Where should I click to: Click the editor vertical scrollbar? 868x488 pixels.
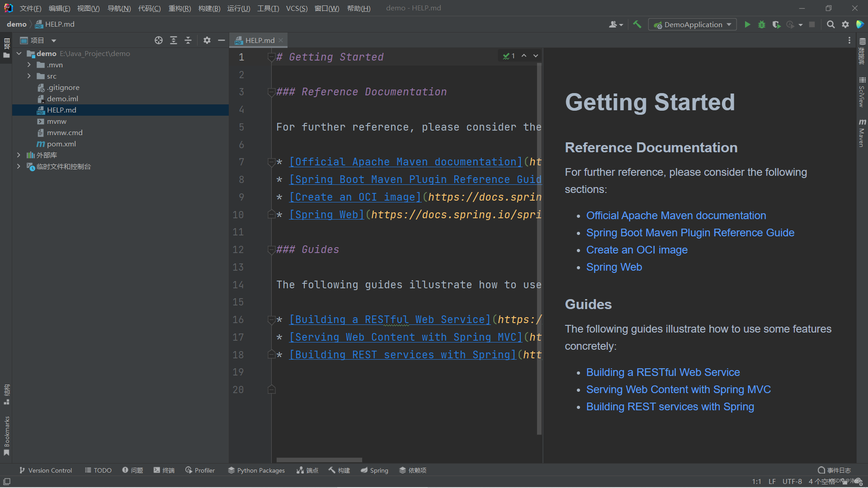click(x=539, y=249)
